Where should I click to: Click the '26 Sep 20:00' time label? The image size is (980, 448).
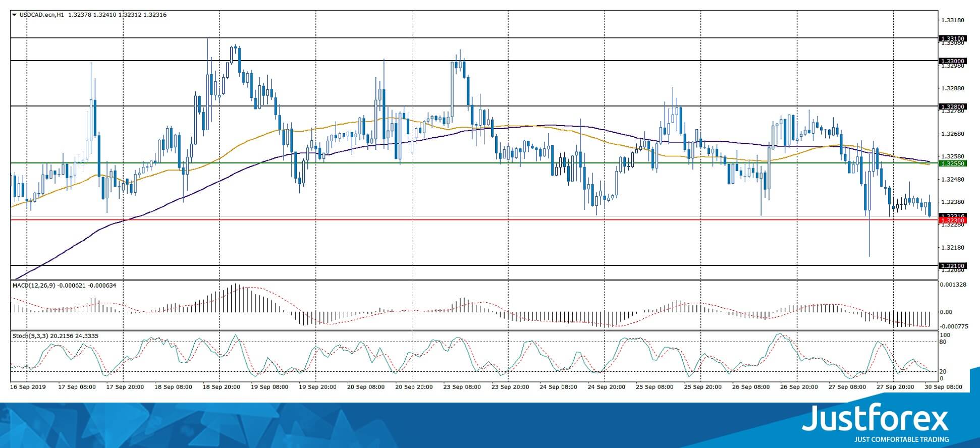click(800, 387)
